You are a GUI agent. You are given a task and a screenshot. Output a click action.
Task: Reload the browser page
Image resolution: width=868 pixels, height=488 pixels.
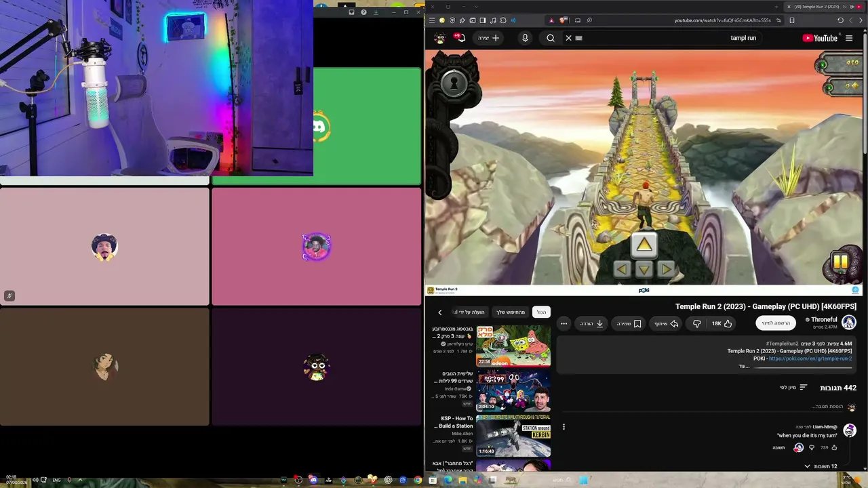pos(840,20)
